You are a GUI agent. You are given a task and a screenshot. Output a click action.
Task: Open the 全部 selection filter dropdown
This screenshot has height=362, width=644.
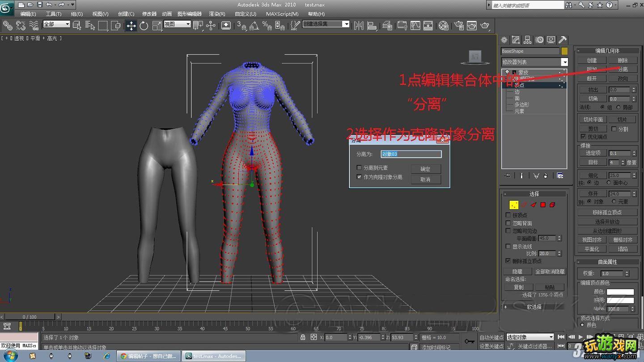pos(56,24)
